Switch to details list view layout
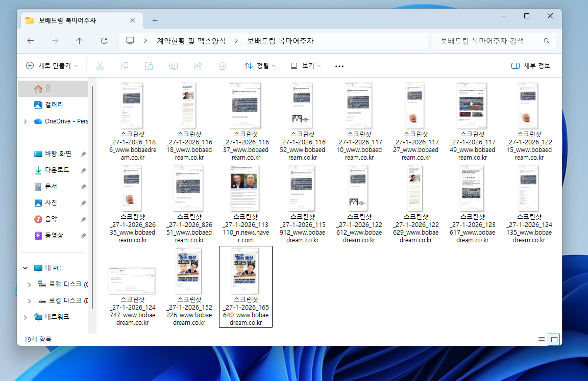The image size is (588, 381). [x=542, y=339]
